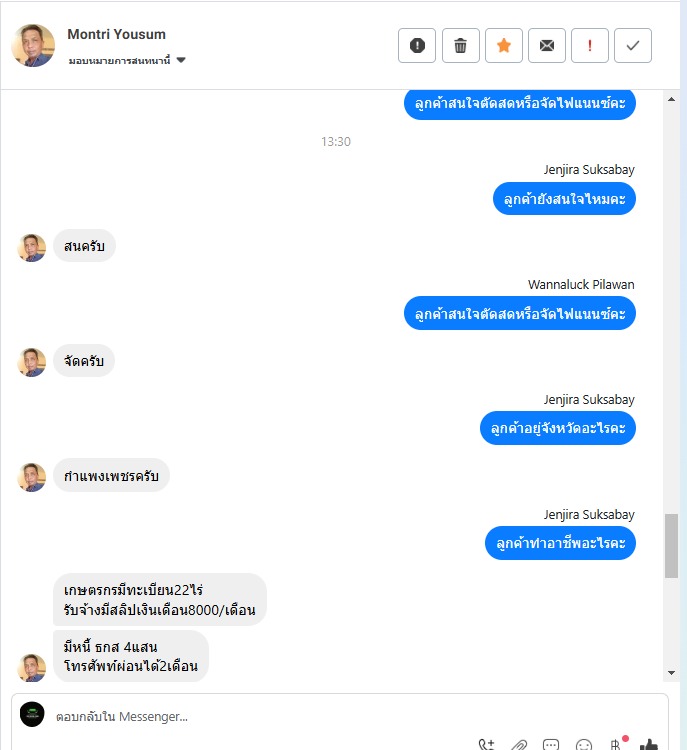
Task: Delete conversation using trash can icon
Action: pos(460,45)
